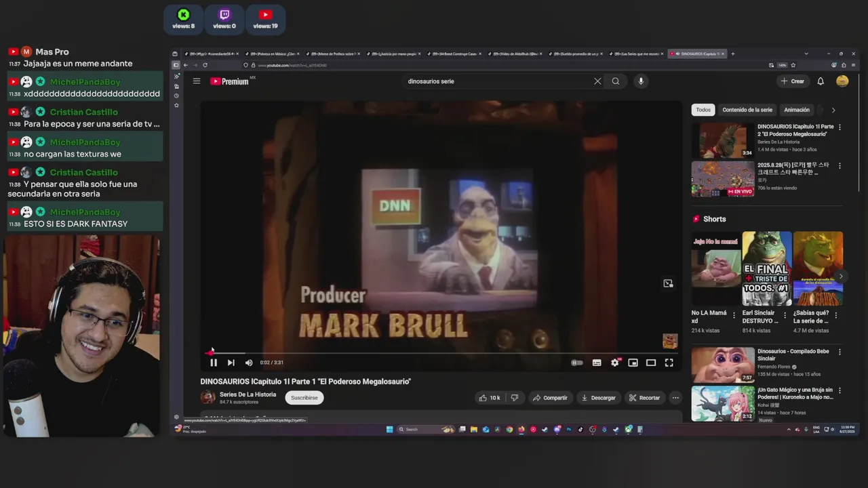
Task: Switch to theater mode
Action: coord(651,363)
